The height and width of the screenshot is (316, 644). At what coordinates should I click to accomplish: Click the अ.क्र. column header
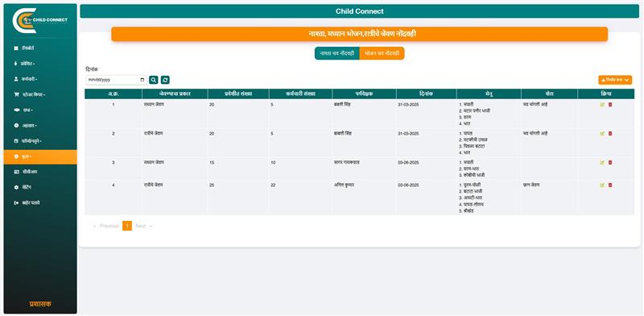[x=114, y=94]
